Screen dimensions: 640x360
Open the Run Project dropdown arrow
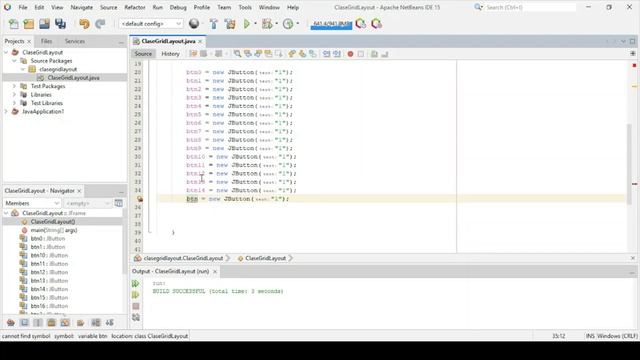(x=256, y=24)
